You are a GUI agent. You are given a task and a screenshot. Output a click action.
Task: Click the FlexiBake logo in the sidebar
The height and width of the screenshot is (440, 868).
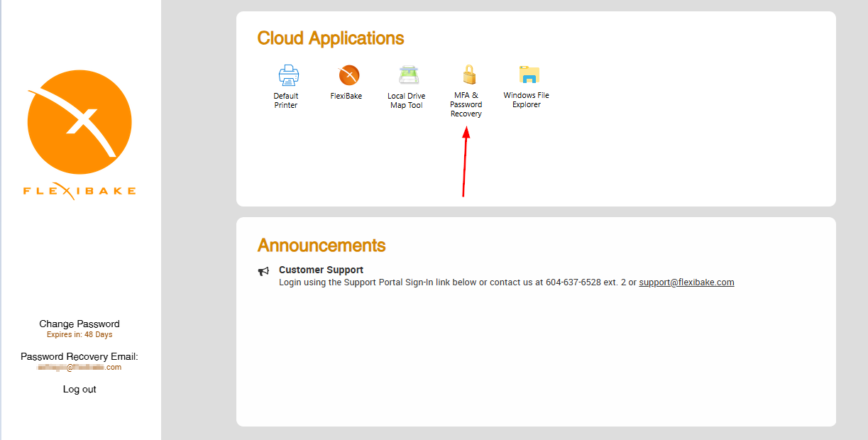(x=79, y=134)
